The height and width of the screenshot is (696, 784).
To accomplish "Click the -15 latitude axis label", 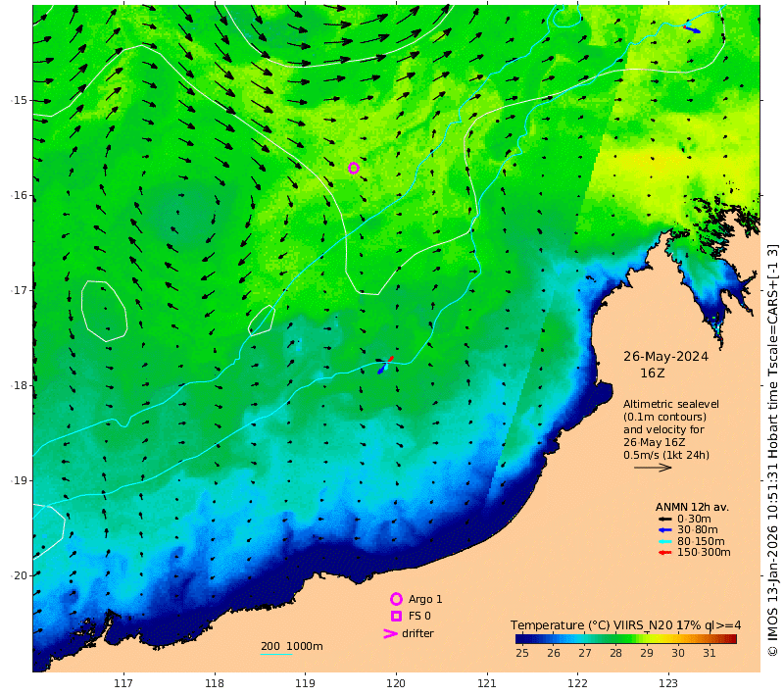I will [x=19, y=100].
